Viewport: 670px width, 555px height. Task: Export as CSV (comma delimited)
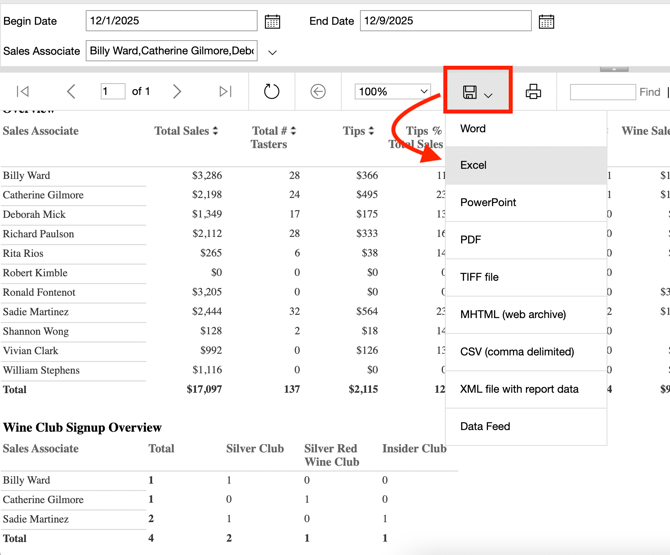[517, 352]
